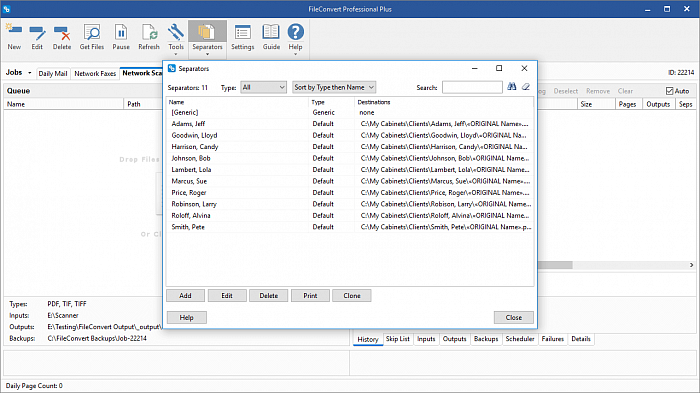Image resolution: width=700 pixels, height=393 pixels.
Task: Select the Network Scans job tab
Action: point(142,73)
